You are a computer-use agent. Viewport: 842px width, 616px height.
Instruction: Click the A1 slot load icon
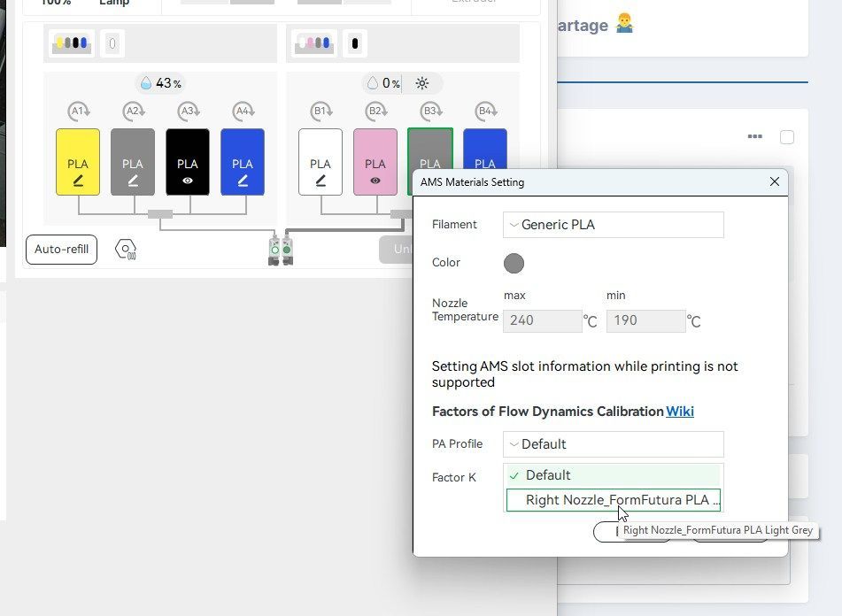pos(79,111)
